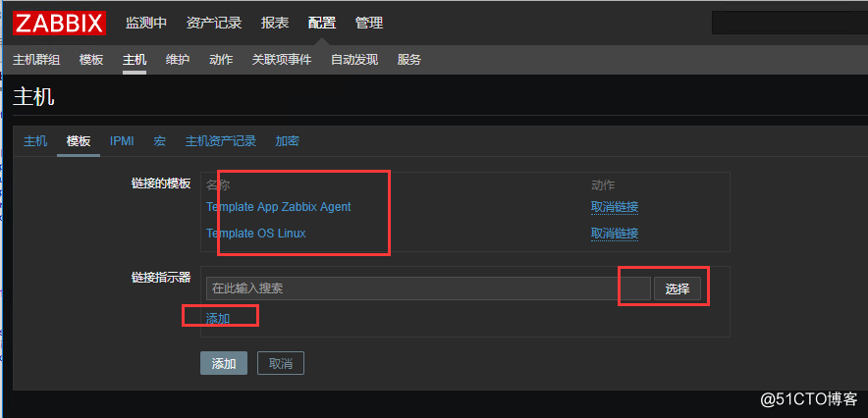Focus the top search box
This screenshot has width=868, height=418.
tap(790, 23)
